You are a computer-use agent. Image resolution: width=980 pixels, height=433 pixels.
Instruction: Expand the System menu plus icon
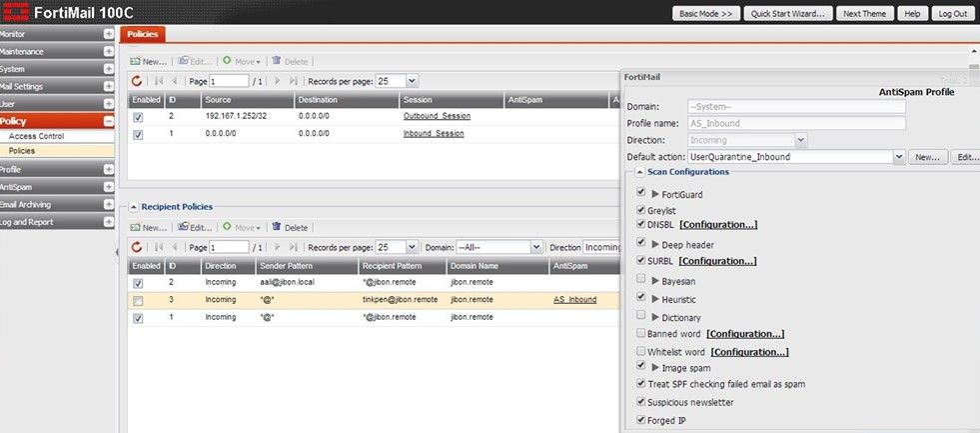coord(109,69)
